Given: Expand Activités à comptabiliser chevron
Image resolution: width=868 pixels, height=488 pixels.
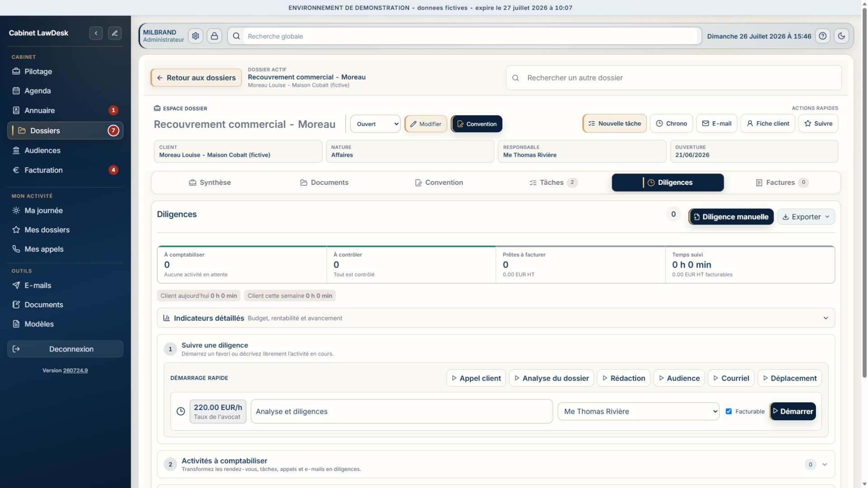Looking at the screenshot, I should coord(825,465).
